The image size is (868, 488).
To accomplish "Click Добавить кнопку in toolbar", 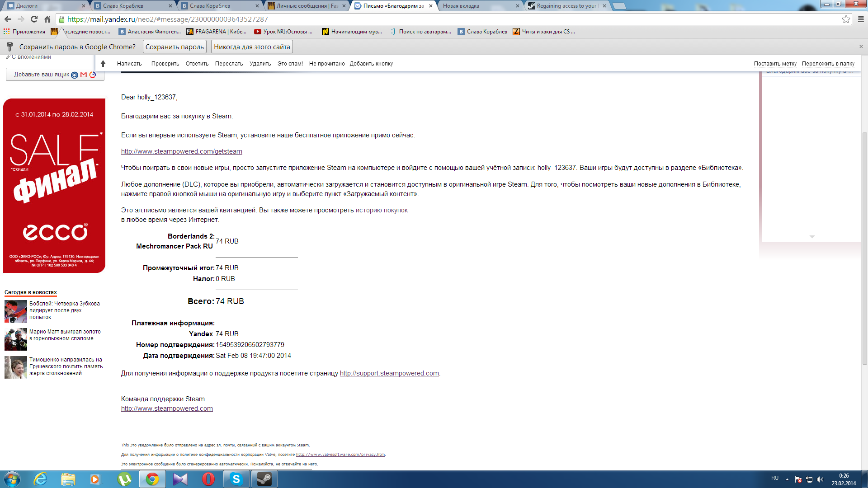I will pyautogui.click(x=371, y=64).
